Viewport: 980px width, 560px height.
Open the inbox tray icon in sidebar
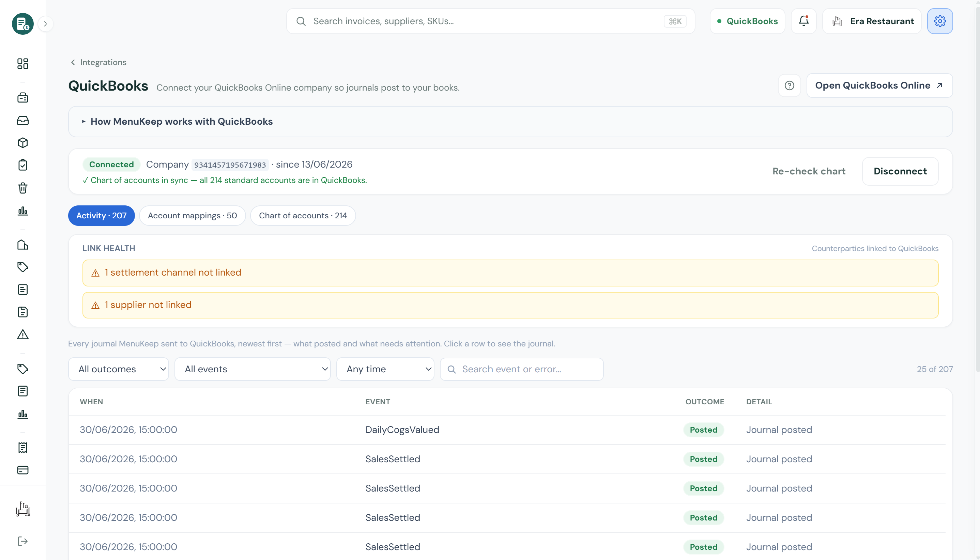[23, 120]
